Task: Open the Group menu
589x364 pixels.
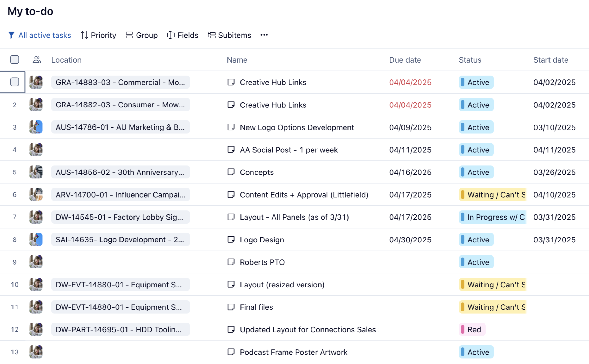Action: click(142, 35)
